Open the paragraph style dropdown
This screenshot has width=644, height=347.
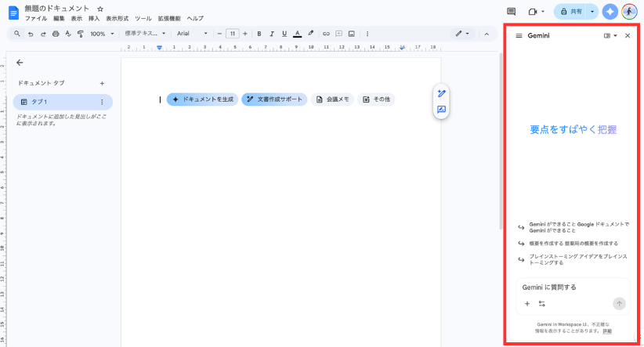[x=145, y=34]
